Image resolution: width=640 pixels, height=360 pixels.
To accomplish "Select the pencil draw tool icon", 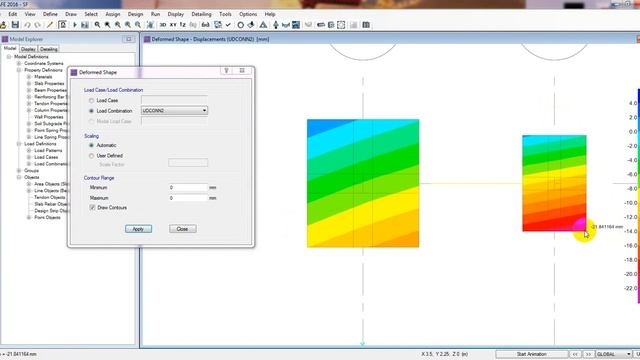I will click(x=50, y=25).
